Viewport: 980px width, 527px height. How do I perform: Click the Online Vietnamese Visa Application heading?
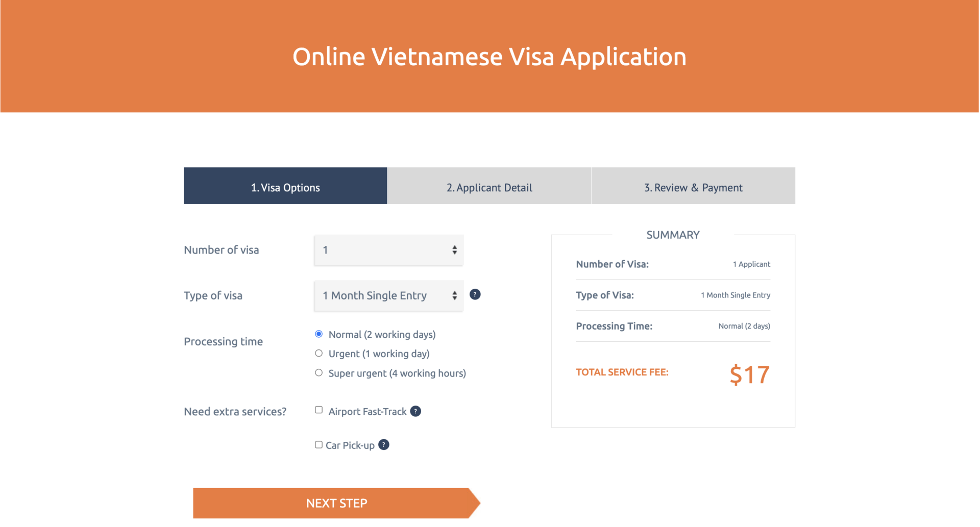click(489, 56)
